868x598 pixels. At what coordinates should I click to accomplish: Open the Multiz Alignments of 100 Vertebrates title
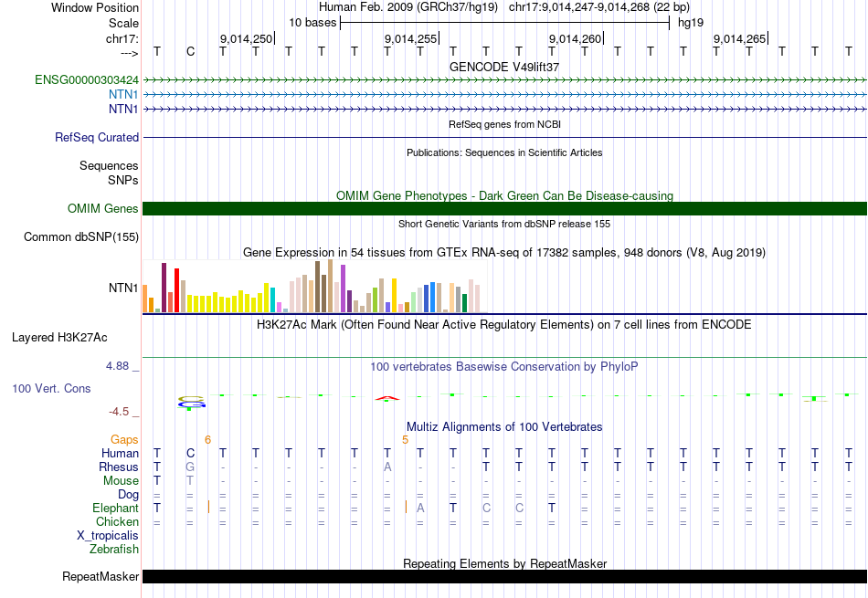(504, 426)
